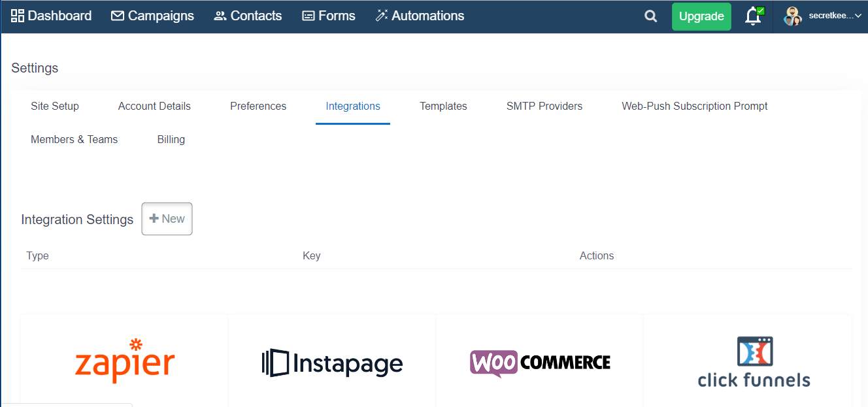This screenshot has width=868, height=407.
Task: Click the Contacts people icon
Action: point(220,16)
